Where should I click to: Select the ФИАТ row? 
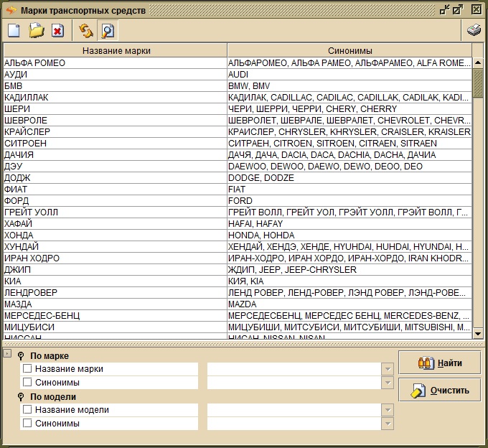pos(238,190)
